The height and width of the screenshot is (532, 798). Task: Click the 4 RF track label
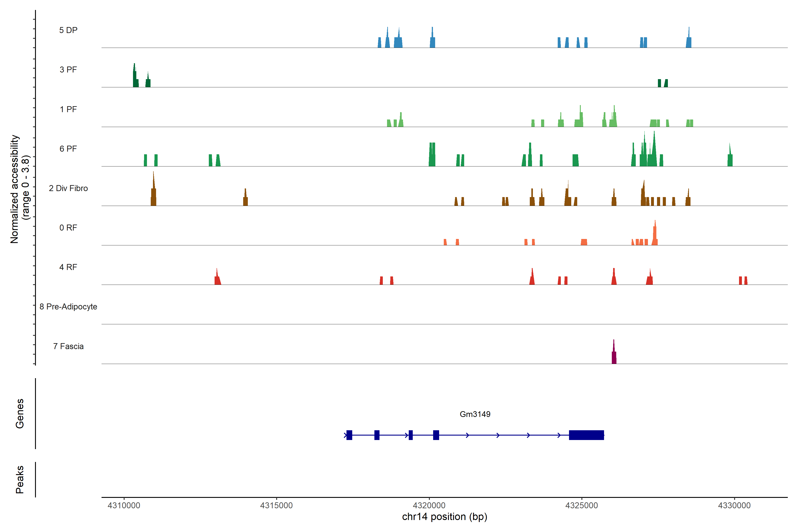tap(68, 267)
